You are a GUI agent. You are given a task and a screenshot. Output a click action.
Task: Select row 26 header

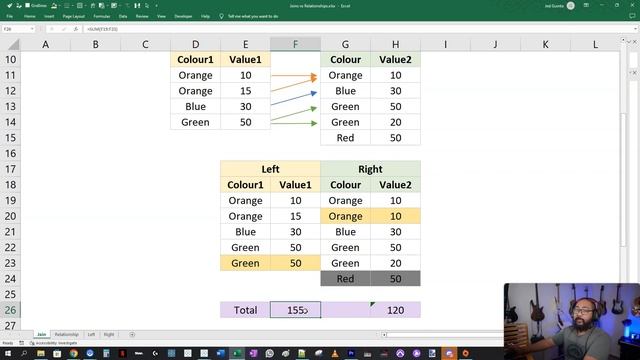10,310
